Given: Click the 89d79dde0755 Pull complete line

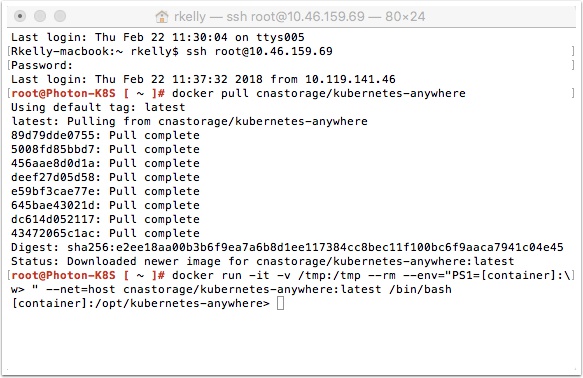Looking at the screenshot, I should pyautogui.click(x=105, y=135).
